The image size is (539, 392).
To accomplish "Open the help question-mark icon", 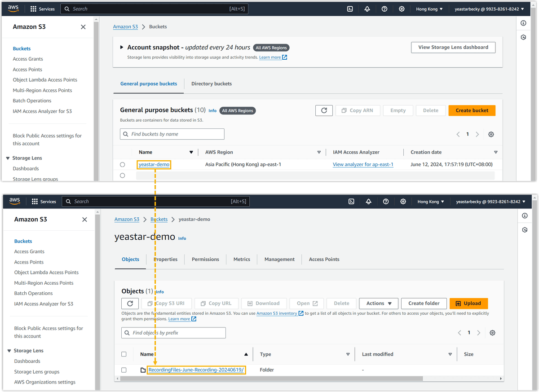I will coord(384,9).
